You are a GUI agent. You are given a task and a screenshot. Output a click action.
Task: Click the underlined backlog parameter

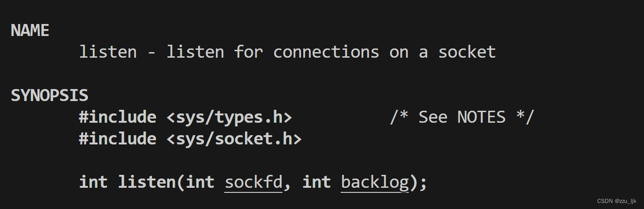pyautogui.click(x=375, y=182)
